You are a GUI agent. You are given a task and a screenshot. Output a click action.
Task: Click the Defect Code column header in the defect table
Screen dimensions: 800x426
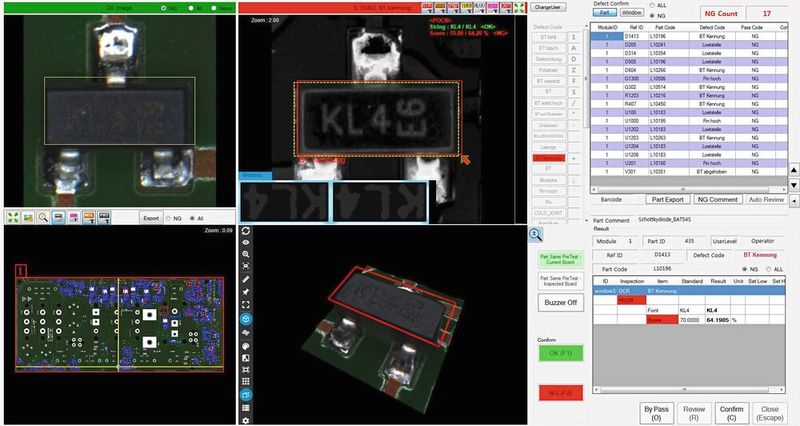pos(712,27)
